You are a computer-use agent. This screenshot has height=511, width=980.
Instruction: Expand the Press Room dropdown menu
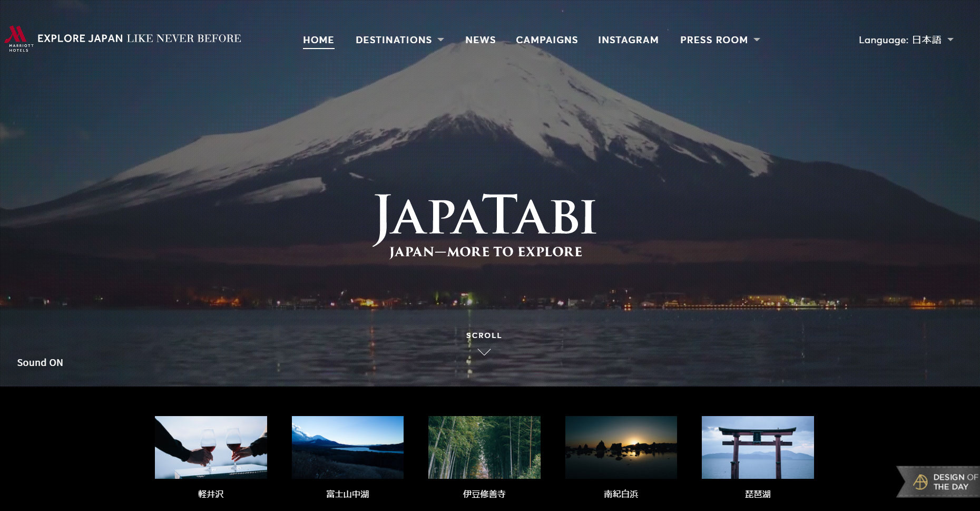tap(720, 40)
